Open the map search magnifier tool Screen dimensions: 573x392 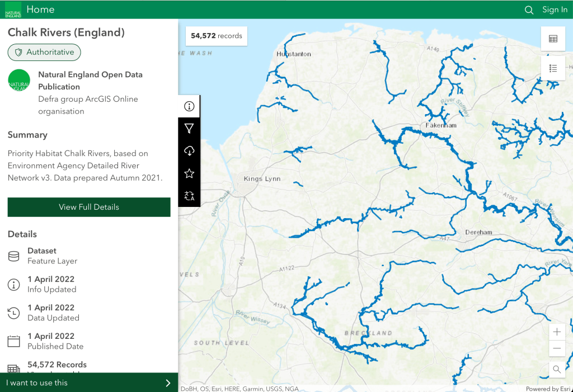tap(557, 369)
